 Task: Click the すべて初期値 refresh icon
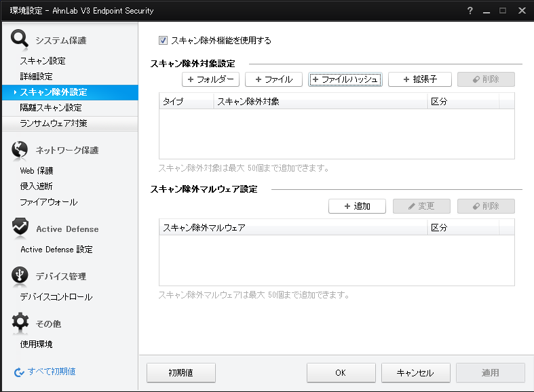click(x=19, y=372)
